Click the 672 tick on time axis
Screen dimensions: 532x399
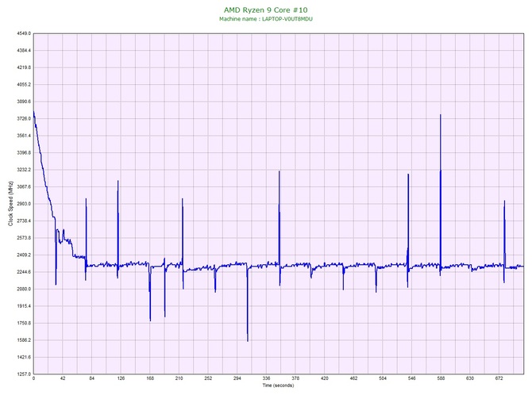tap(499, 378)
